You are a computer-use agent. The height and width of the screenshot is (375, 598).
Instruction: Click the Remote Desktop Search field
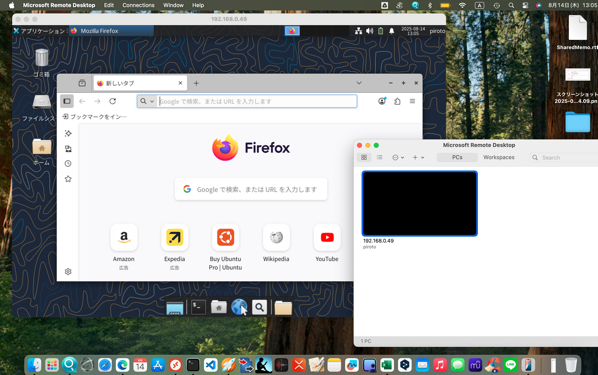tap(564, 157)
